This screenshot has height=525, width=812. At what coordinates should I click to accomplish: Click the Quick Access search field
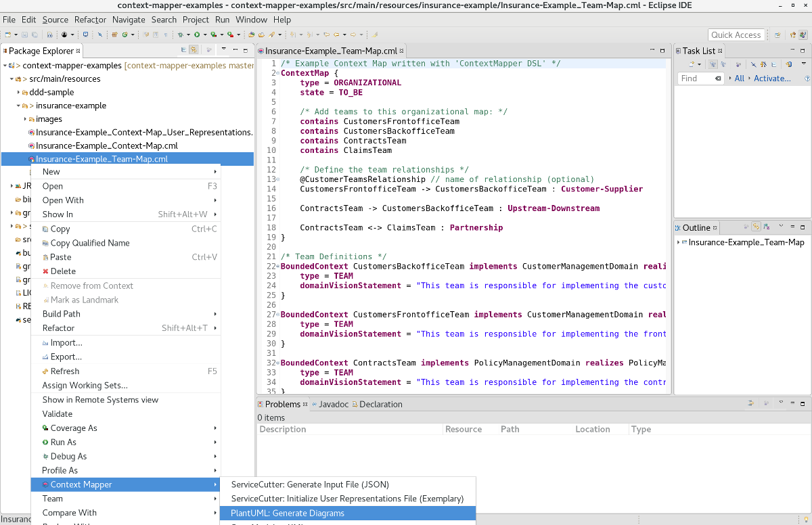[736, 35]
